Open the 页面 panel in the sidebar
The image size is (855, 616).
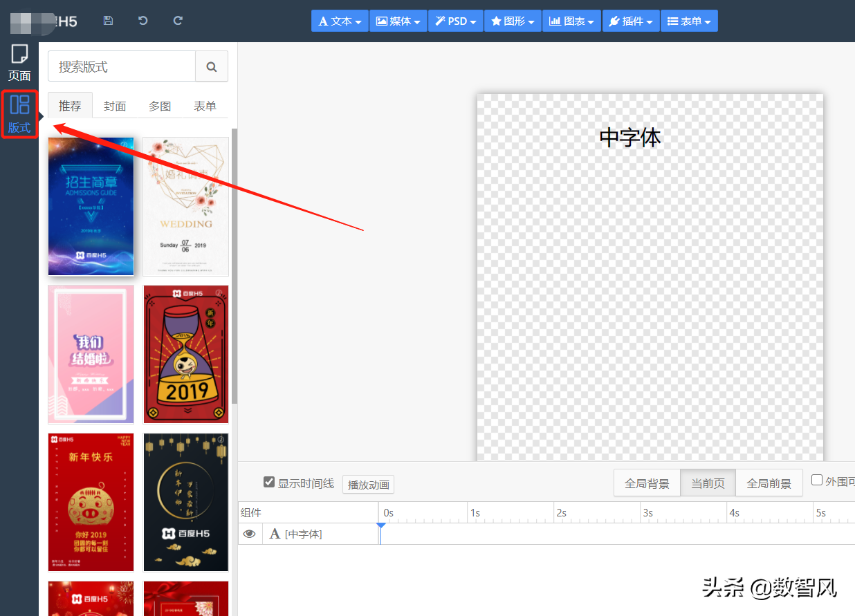[x=19, y=62]
